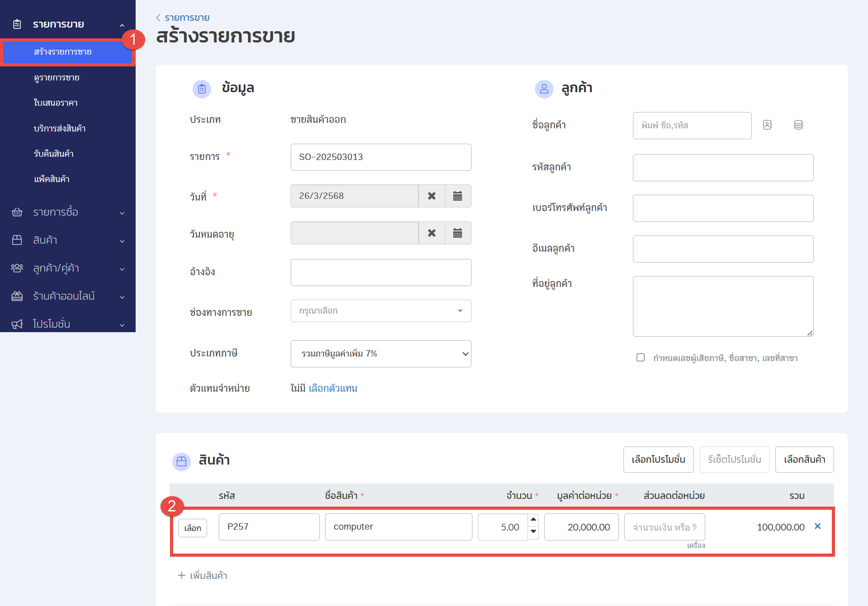Go back via รายการขาย breadcrumb link
The height and width of the screenshot is (606, 868).
tap(187, 18)
